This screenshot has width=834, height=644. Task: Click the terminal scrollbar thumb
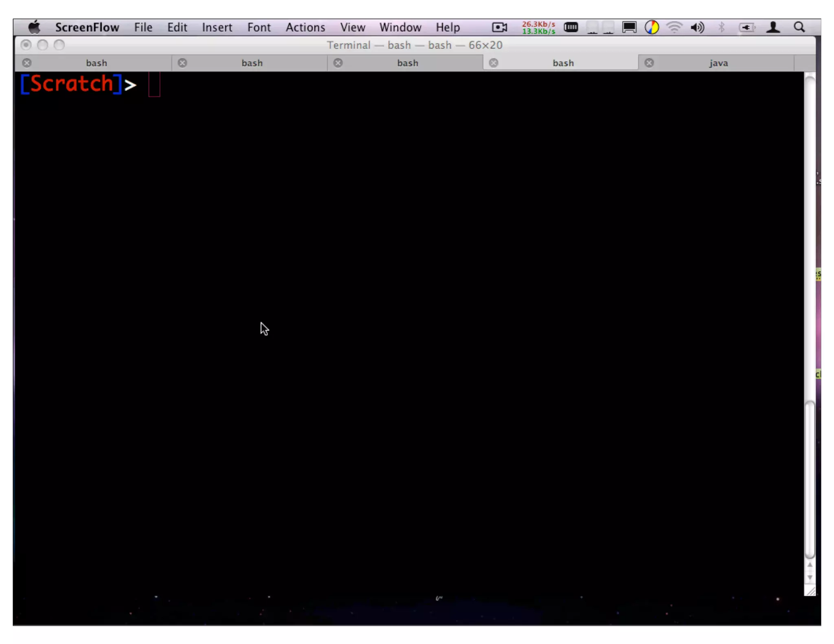pyautogui.click(x=810, y=480)
